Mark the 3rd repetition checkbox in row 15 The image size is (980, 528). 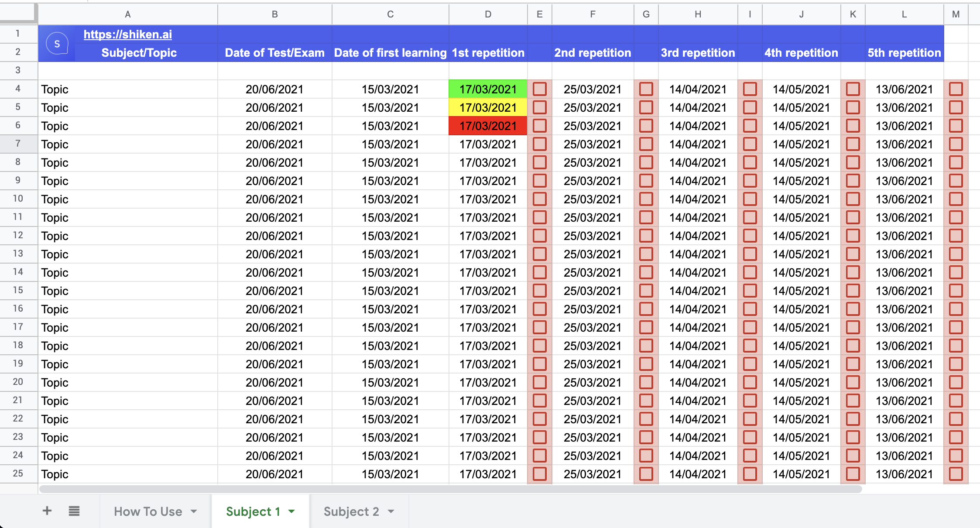750,291
